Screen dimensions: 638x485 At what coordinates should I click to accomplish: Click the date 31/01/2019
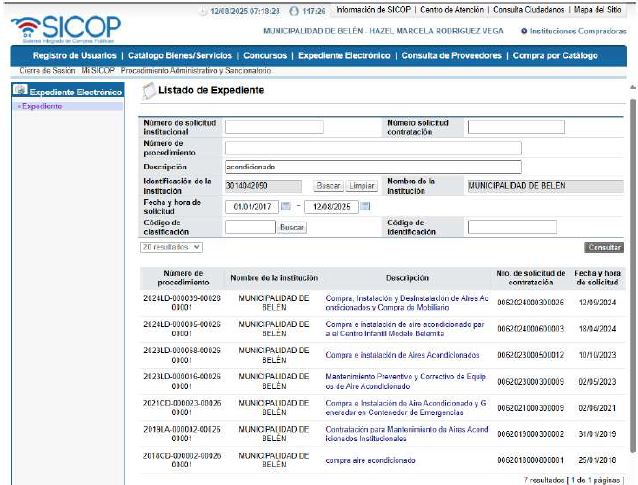(597, 434)
